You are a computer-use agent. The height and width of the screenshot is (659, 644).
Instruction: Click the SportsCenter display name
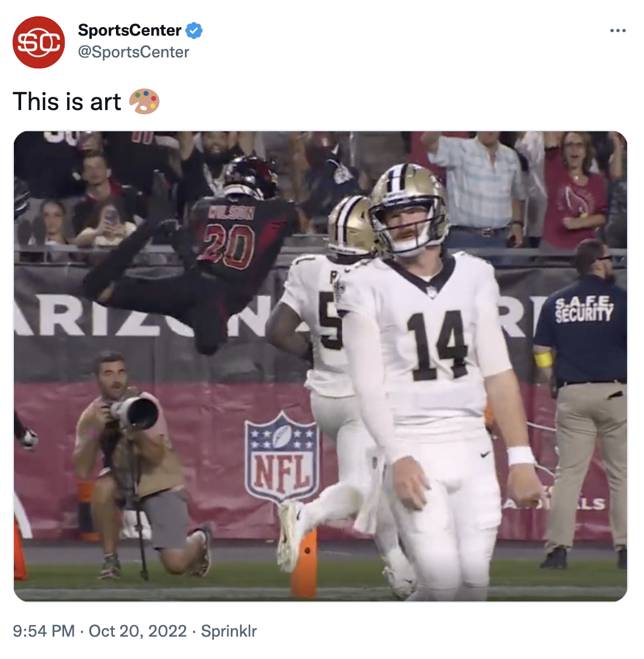pyautogui.click(x=129, y=30)
